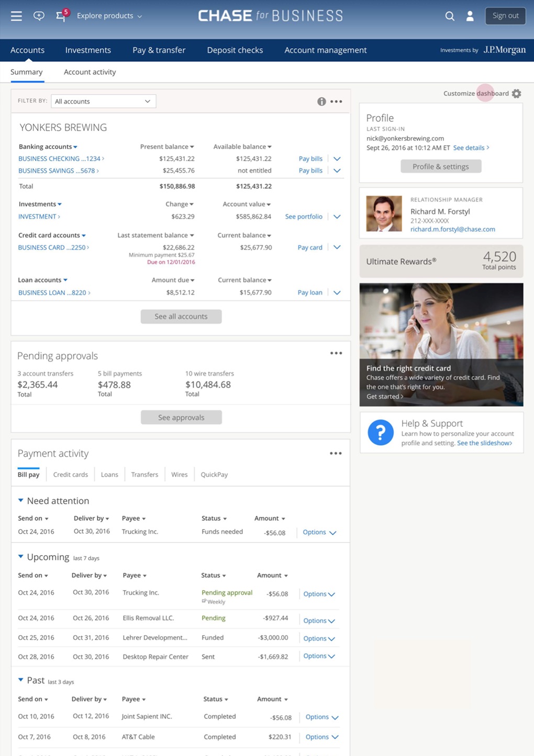Open the hamburger menu icon
The height and width of the screenshot is (756, 534).
click(x=16, y=16)
